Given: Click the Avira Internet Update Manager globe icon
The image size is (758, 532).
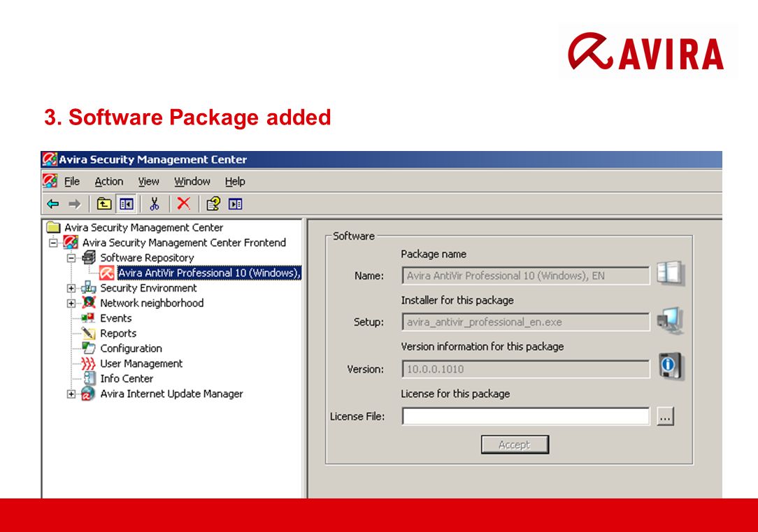Looking at the screenshot, I should (x=88, y=394).
